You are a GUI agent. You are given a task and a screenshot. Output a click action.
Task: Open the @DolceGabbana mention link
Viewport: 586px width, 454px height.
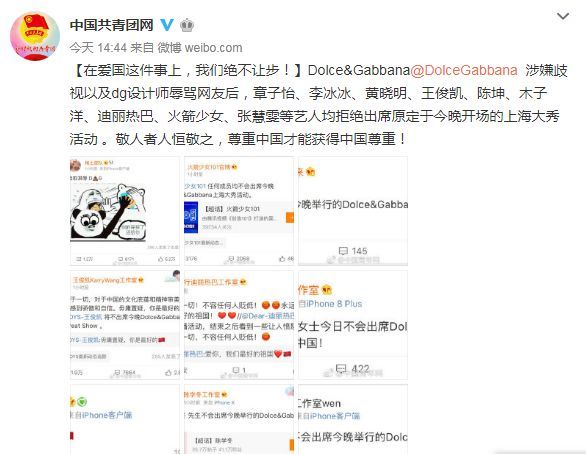point(464,70)
